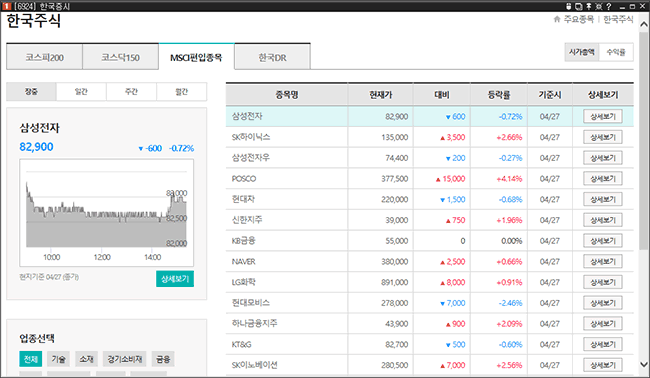Image resolution: width=650 pixels, height=378 pixels.
Task: Click the app logo icon in title bar
Action: [x=6, y=6]
